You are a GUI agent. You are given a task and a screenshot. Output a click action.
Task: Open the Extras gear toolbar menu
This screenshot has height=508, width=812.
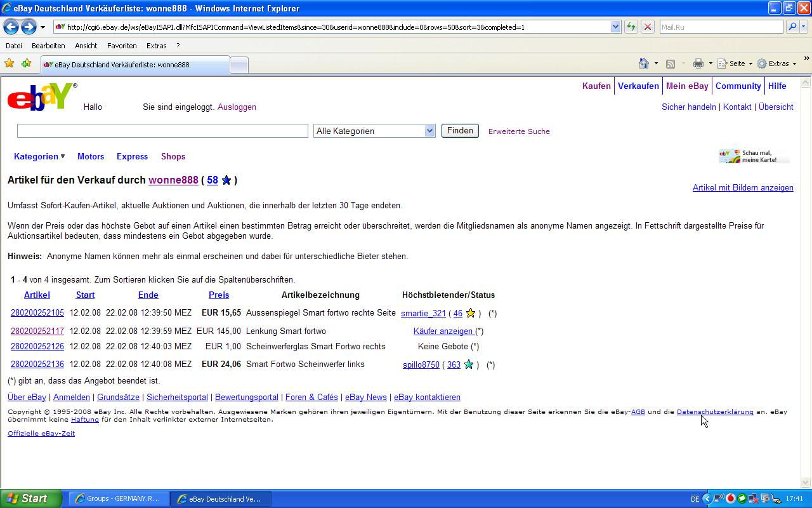tap(776, 63)
